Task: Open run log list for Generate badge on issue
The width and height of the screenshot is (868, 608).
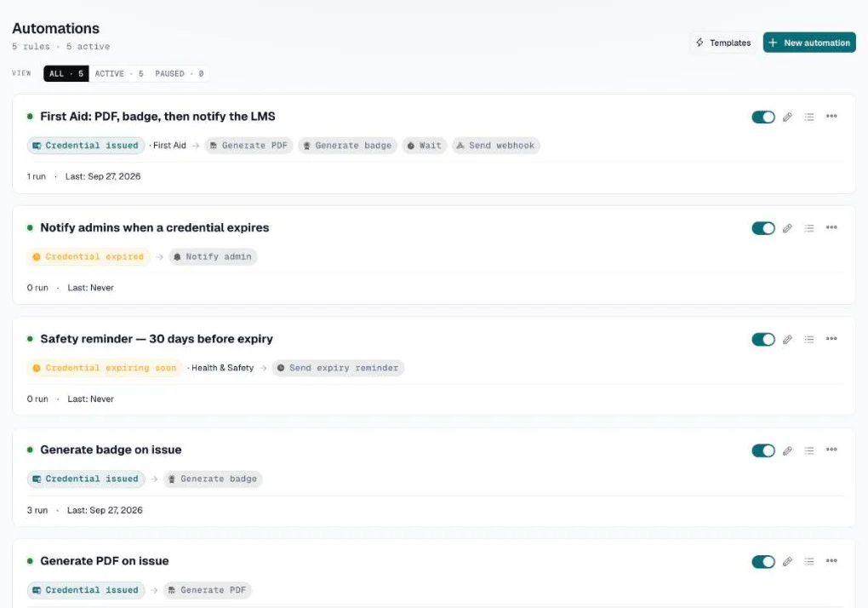Action: point(809,450)
